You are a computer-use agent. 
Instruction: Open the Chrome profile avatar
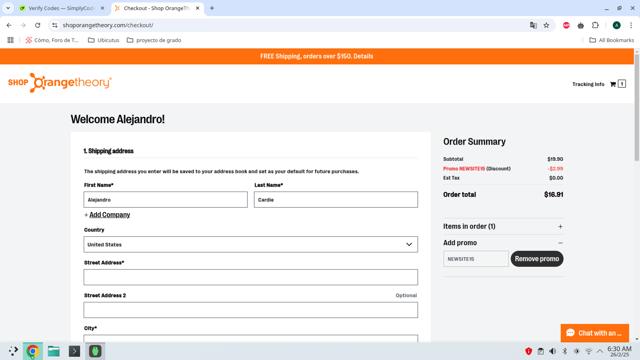click(x=616, y=25)
